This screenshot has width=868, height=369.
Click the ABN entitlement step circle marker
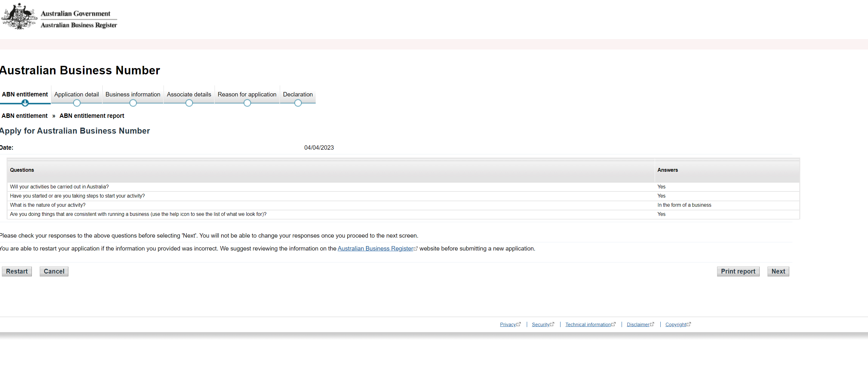(25, 103)
